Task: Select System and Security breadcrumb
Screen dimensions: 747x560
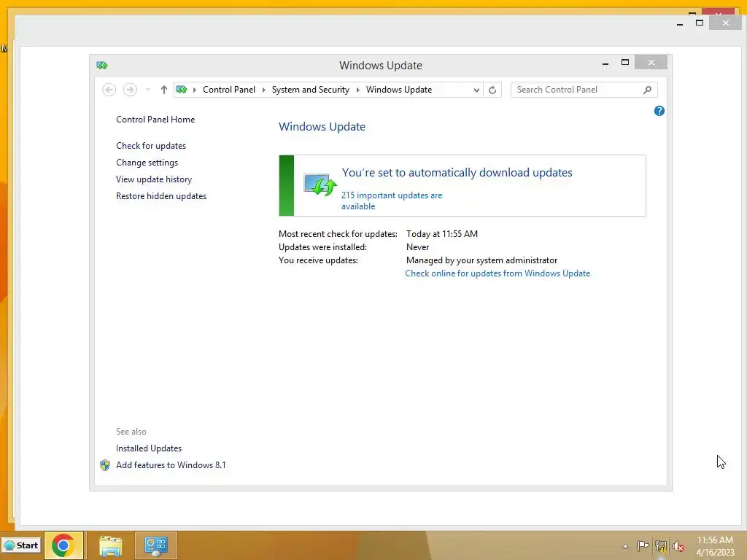Action: point(311,90)
